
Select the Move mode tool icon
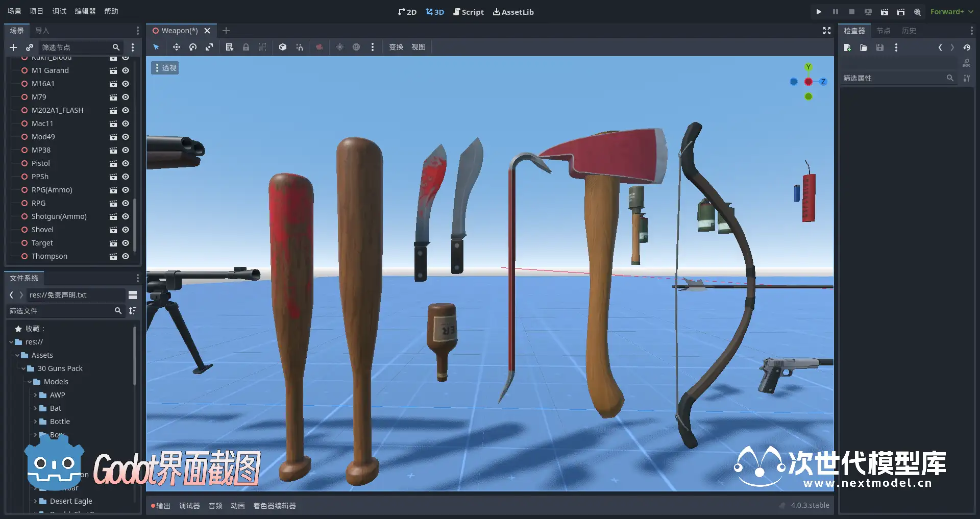coord(177,47)
